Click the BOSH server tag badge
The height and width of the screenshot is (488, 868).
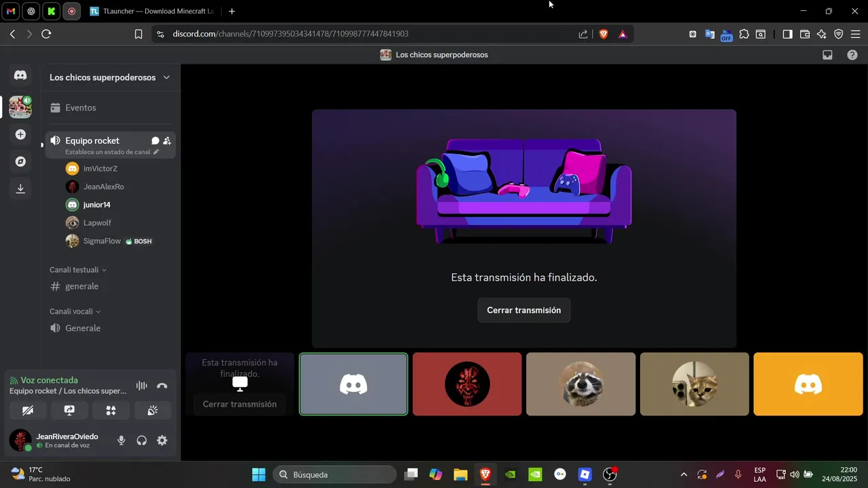coord(139,241)
